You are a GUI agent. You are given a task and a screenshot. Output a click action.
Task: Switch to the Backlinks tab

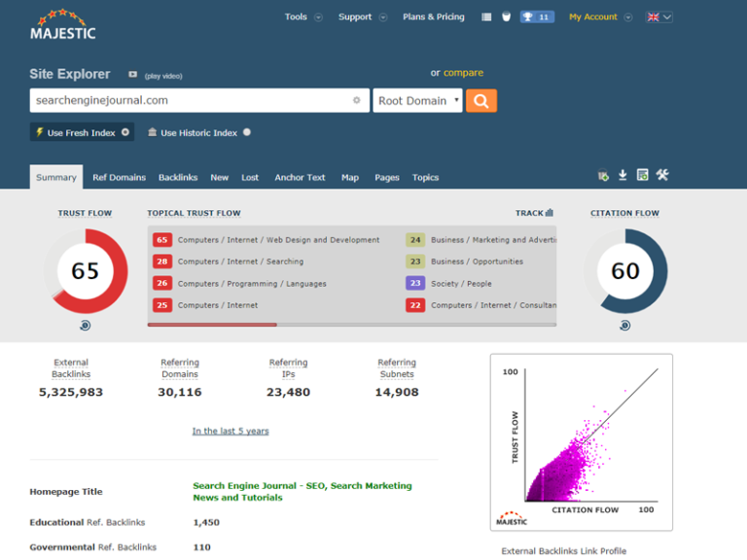point(178,177)
